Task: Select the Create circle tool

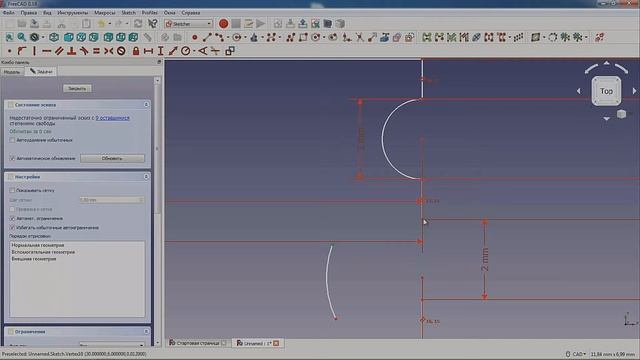Action: 236,38
